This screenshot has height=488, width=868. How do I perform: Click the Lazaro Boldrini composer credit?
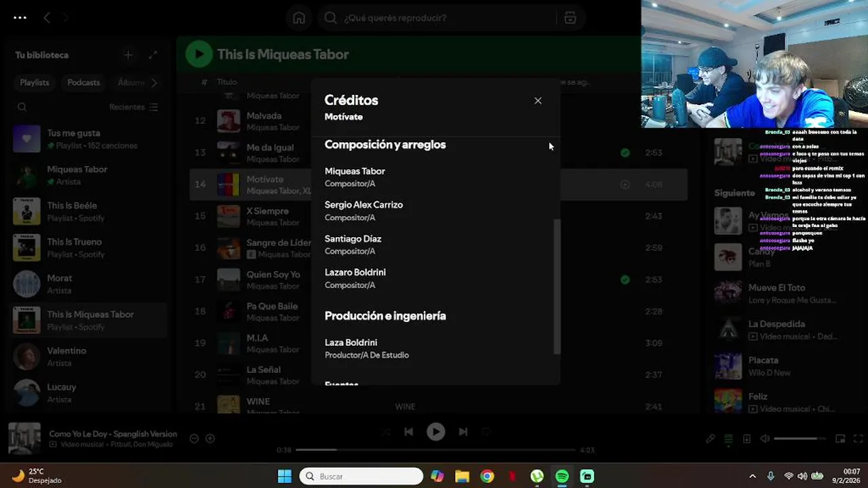pos(355,272)
